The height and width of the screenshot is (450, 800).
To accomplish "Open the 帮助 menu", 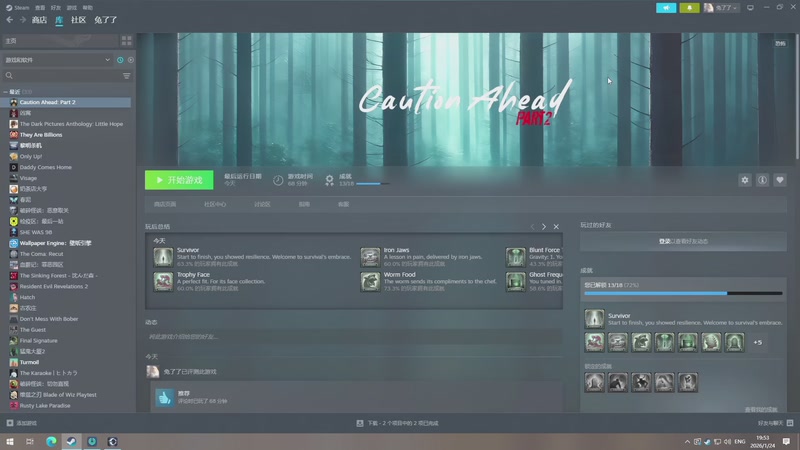I will point(88,8).
